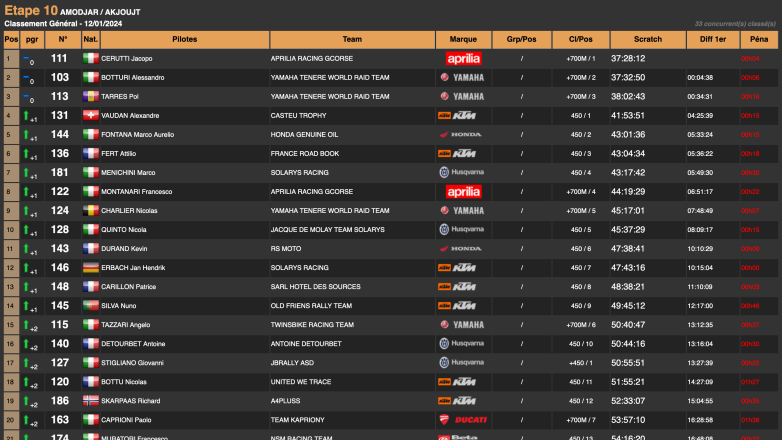Click the KTM logo in BOTTU's row
Image resolution: width=782 pixels, height=440 pixels.
(x=457, y=382)
